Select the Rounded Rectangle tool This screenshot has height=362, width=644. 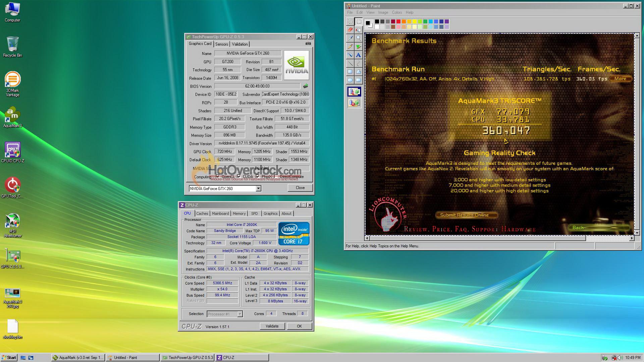359,80
